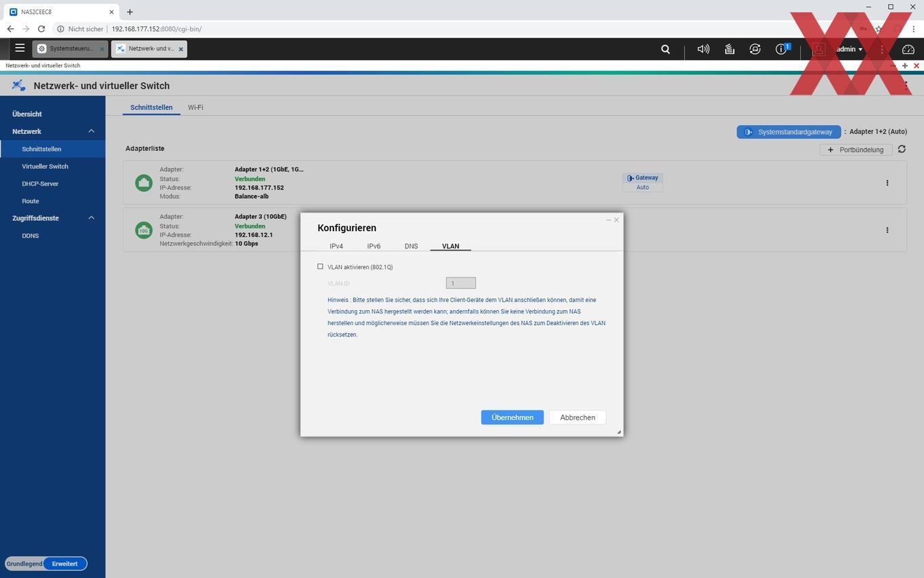The image size is (924, 578).
Task: Click the Balance-alb mode value
Action: 251,197
